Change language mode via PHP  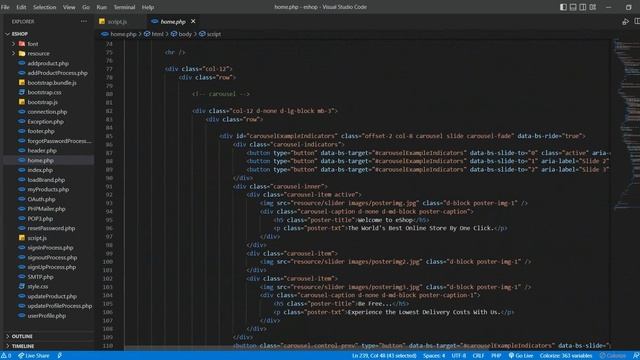(496, 356)
